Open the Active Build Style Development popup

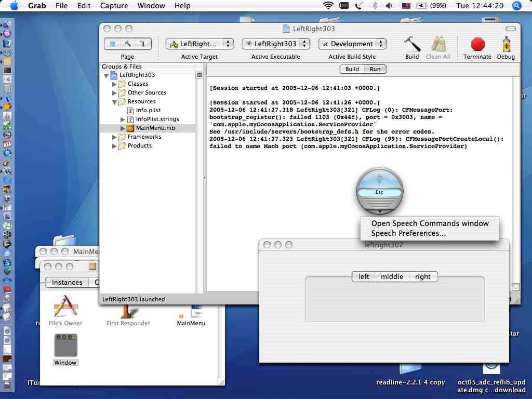click(352, 44)
